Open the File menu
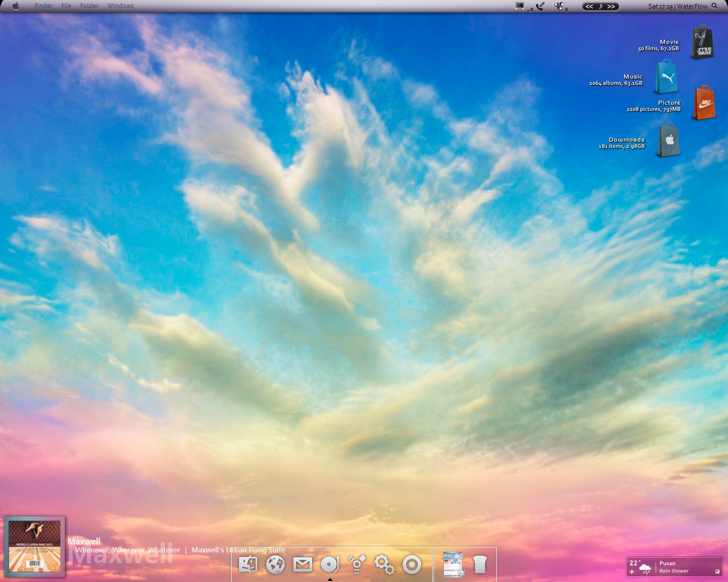728x582 pixels. point(66,6)
